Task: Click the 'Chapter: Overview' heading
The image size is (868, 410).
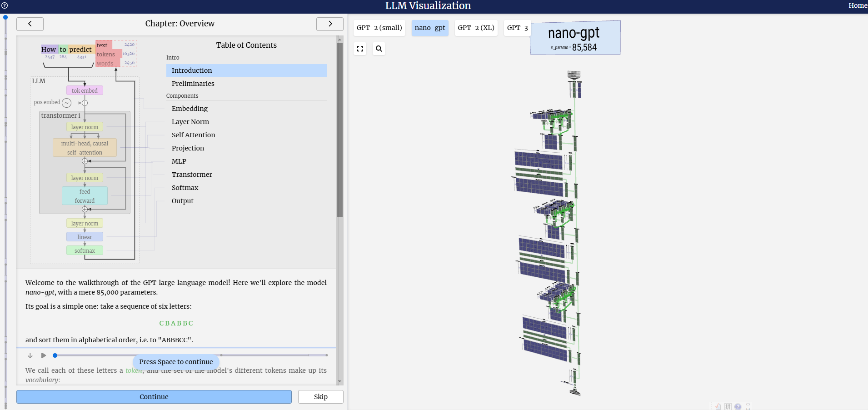Action: [x=180, y=24]
